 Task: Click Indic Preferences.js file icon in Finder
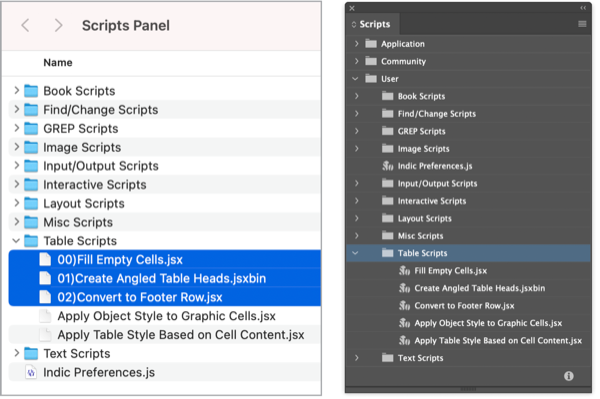(x=31, y=372)
